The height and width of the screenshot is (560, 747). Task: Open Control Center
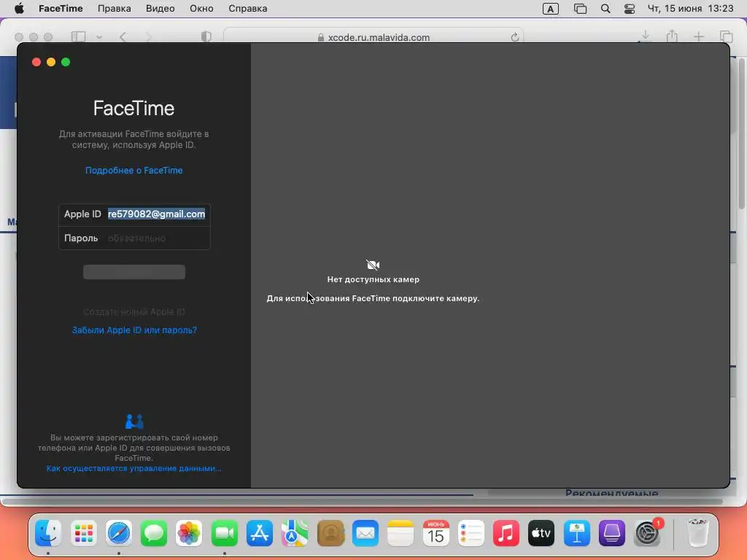point(630,9)
